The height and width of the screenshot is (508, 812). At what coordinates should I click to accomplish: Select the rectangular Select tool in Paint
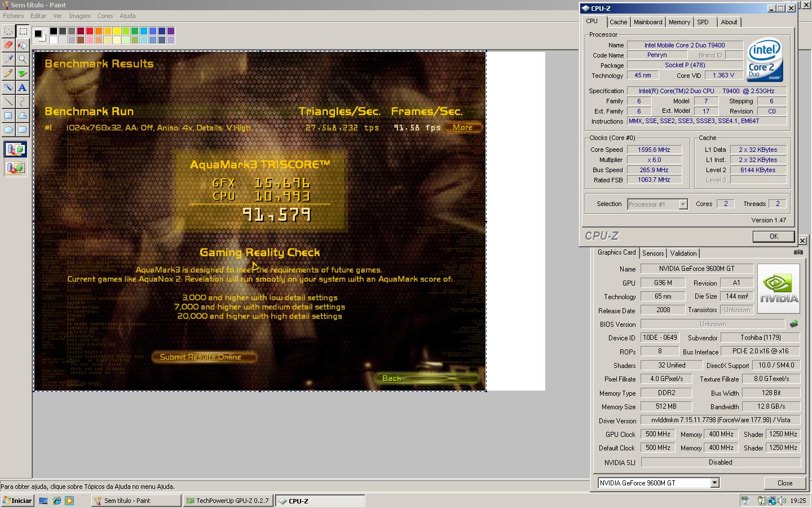pos(23,32)
